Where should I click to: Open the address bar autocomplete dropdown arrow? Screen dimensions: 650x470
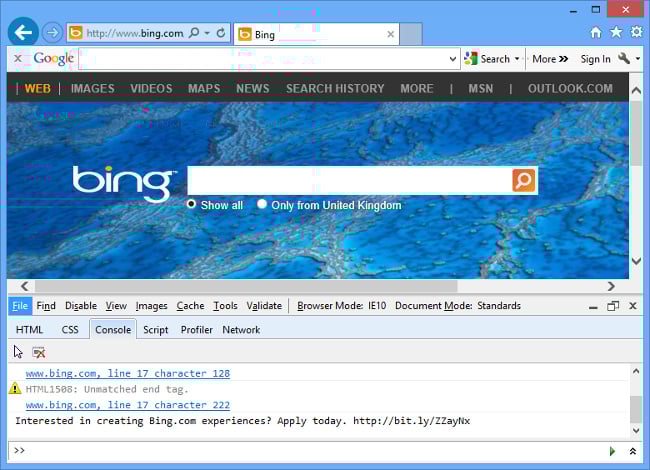pos(207,33)
